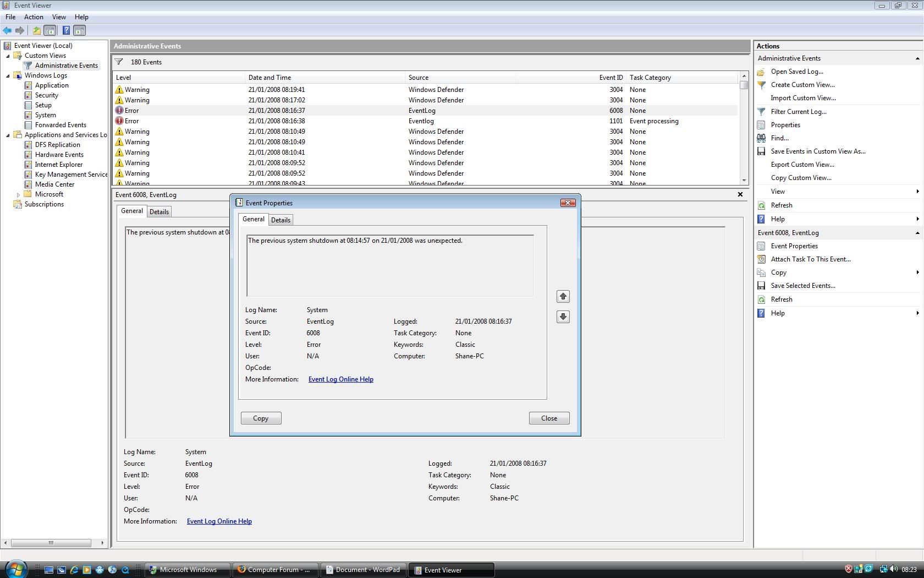Click the Internet Explorer quick launch icon
924x578 pixels.
pyautogui.click(x=74, y=570)
